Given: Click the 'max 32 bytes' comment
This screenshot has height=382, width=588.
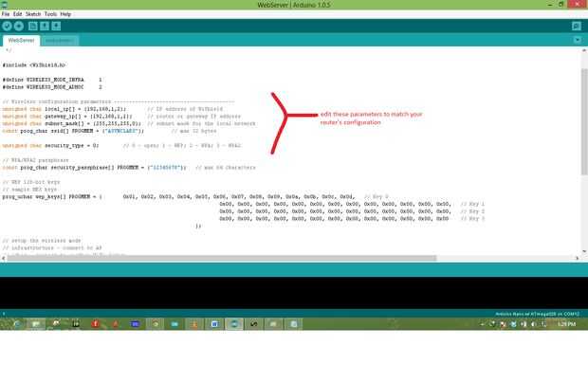Looking at the screenshot, I should 193,131.
